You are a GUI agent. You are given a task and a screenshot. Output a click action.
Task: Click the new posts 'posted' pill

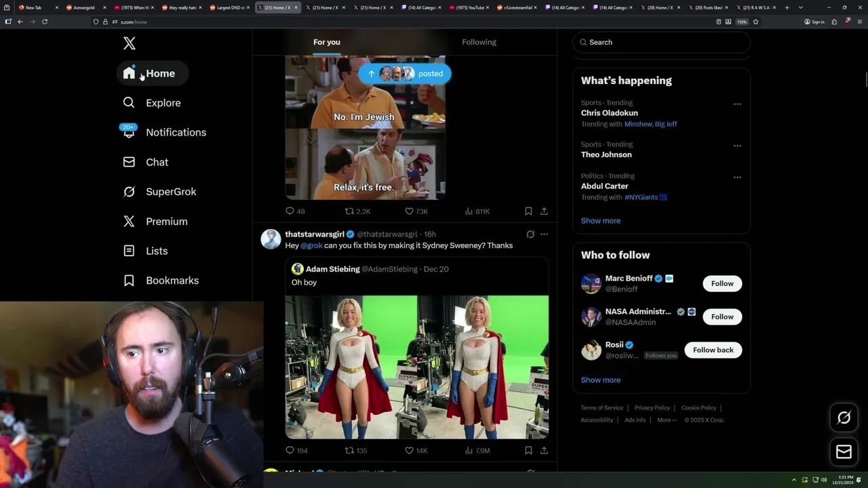point(405,74)
